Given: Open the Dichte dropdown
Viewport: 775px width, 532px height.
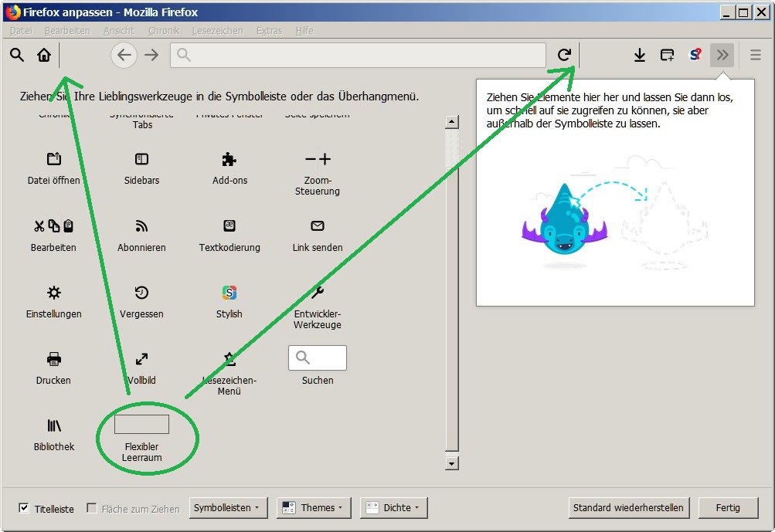Looking at the screenshot, I should (x=394, y=508).
